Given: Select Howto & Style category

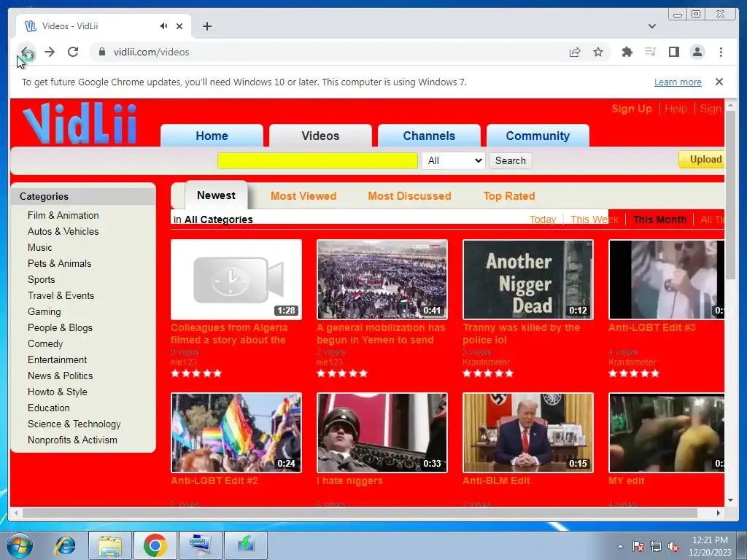Looking at the screenshot, I should 57,392.
